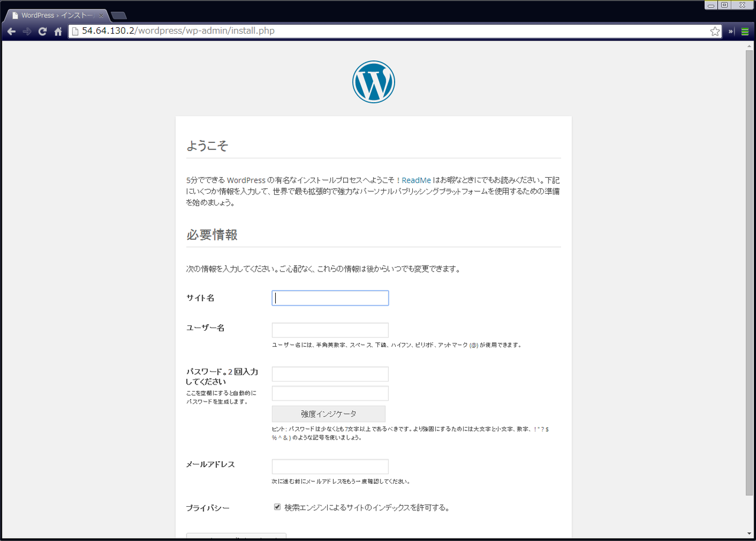Click the WordPress logo

click(373, 82)
